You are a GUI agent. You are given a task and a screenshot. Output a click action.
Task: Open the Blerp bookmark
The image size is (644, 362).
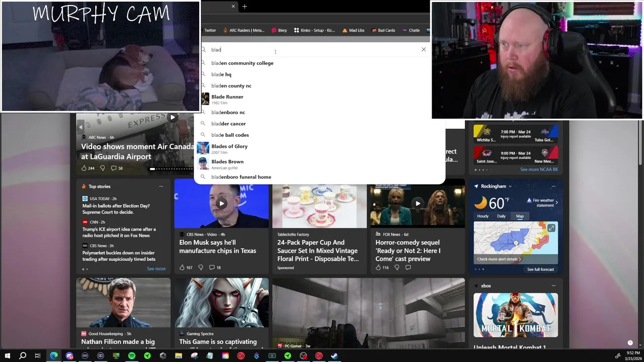[279, 30]
